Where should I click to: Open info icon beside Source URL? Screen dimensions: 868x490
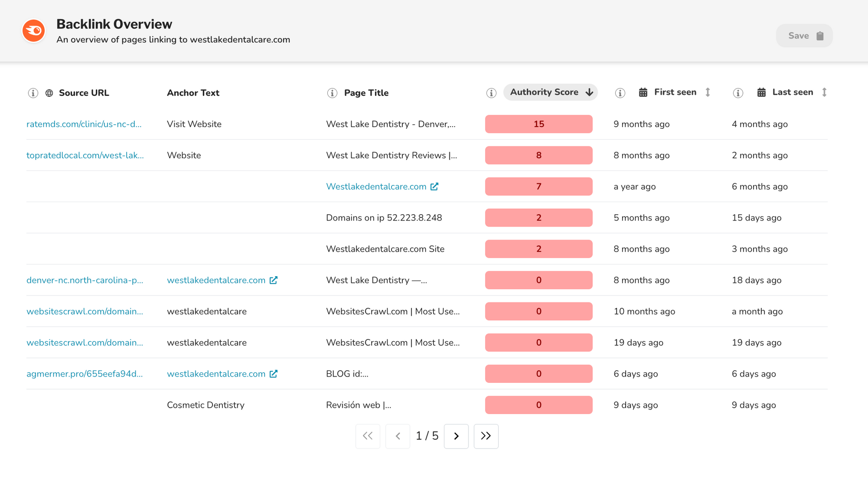pyautogui.click(x=33, y=93)
